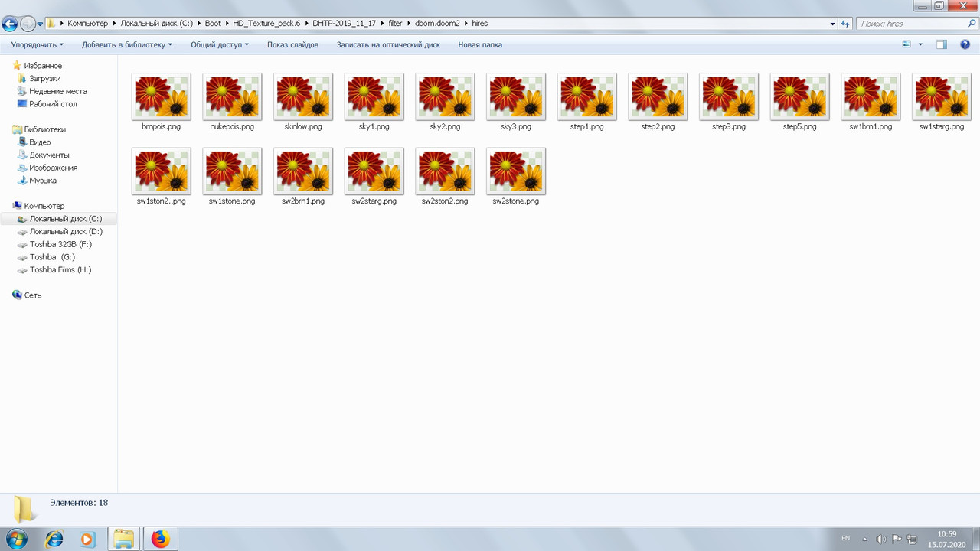Open the Видео library
Viewport: 980px width, 551px height.
[41, 142]
